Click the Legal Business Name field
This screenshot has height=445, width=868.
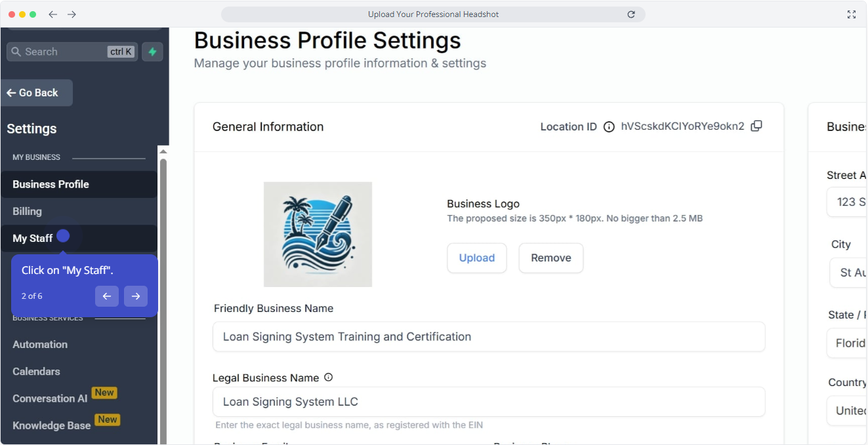tap(489, 402)
